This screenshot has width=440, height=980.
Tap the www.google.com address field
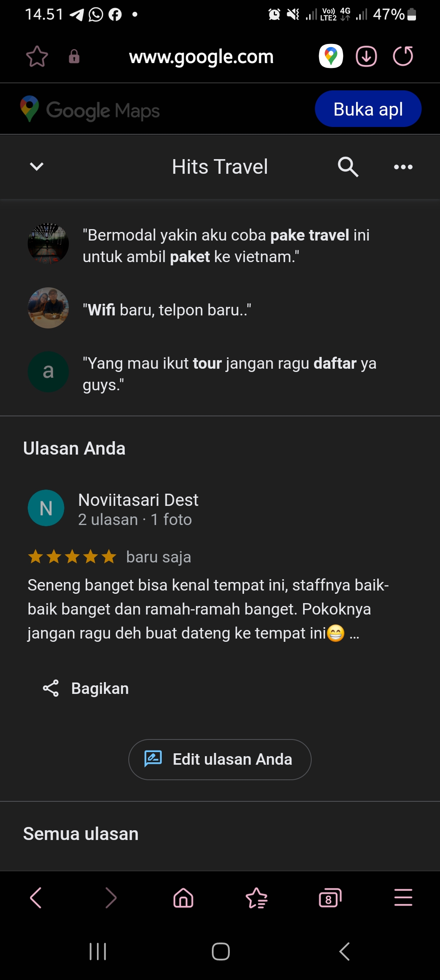201,56
